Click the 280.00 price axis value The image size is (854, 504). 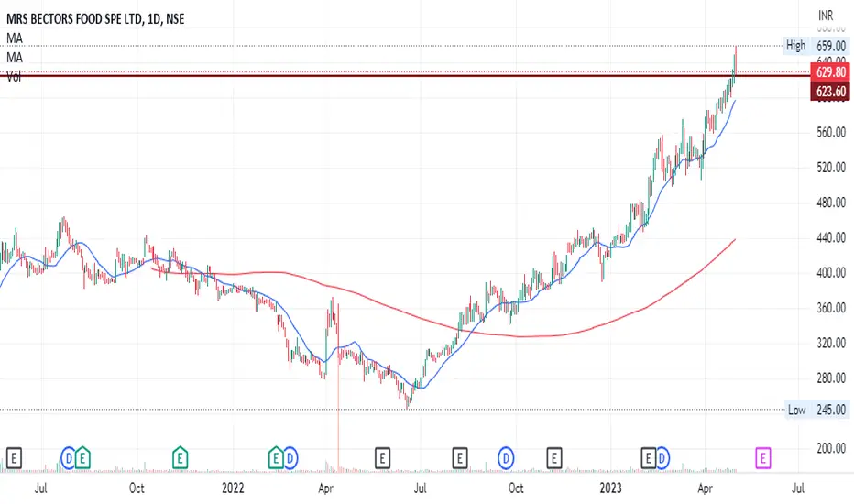(831, 378)
